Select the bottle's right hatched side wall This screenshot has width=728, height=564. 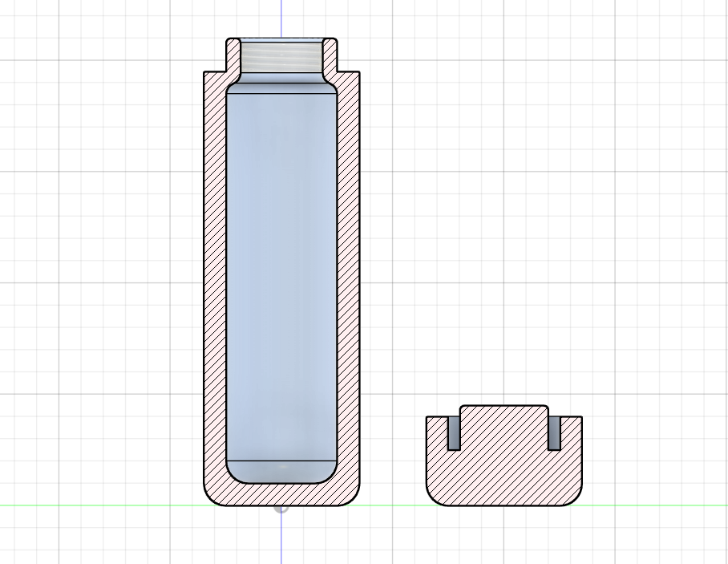click(347, 281)
